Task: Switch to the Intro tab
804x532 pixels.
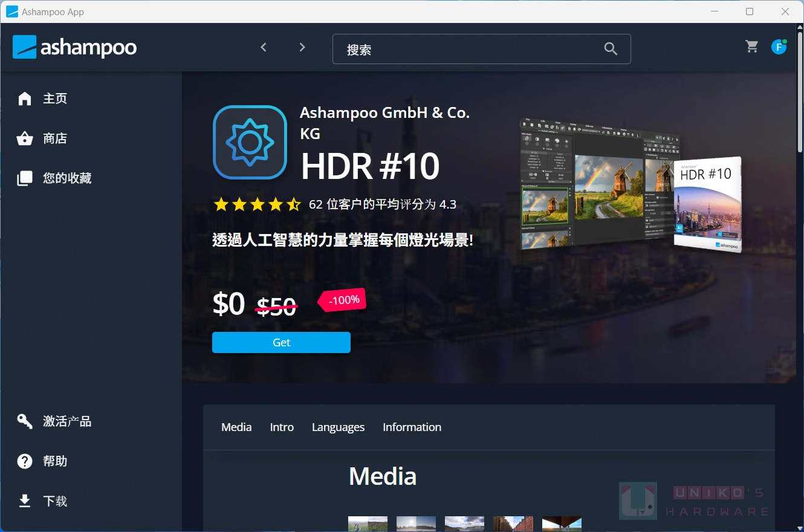Action: pyautogui.click(x=282, y=427)
